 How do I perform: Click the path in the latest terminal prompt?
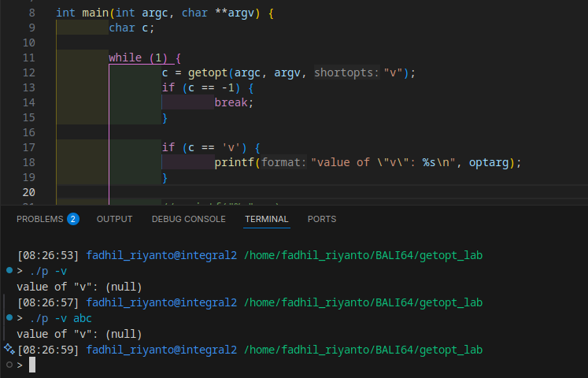click(363, 349)
